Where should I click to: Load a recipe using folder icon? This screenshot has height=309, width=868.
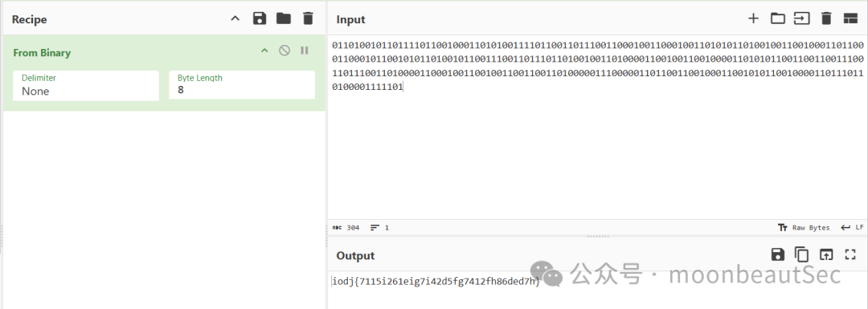(x=284, y=18)
